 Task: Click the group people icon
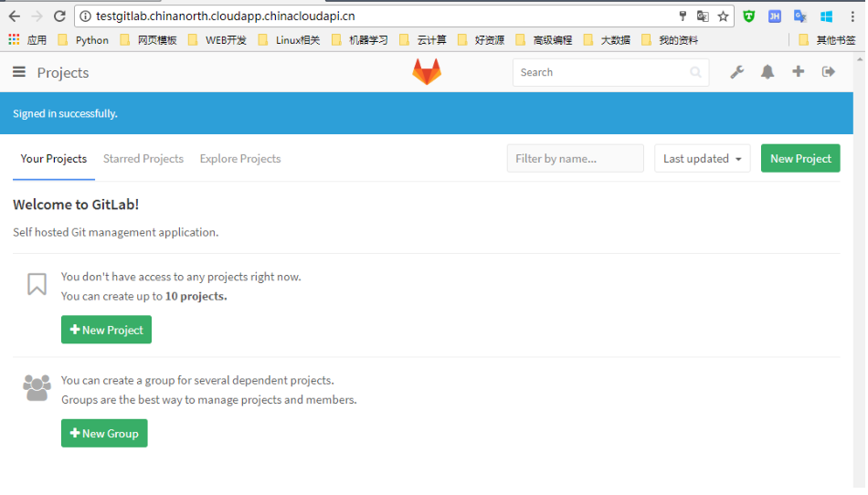click(37, 388)
